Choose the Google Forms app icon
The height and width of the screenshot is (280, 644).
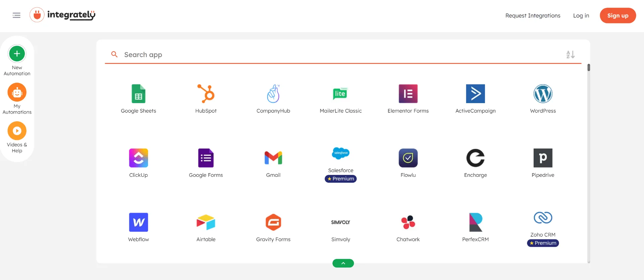(206, 158)
